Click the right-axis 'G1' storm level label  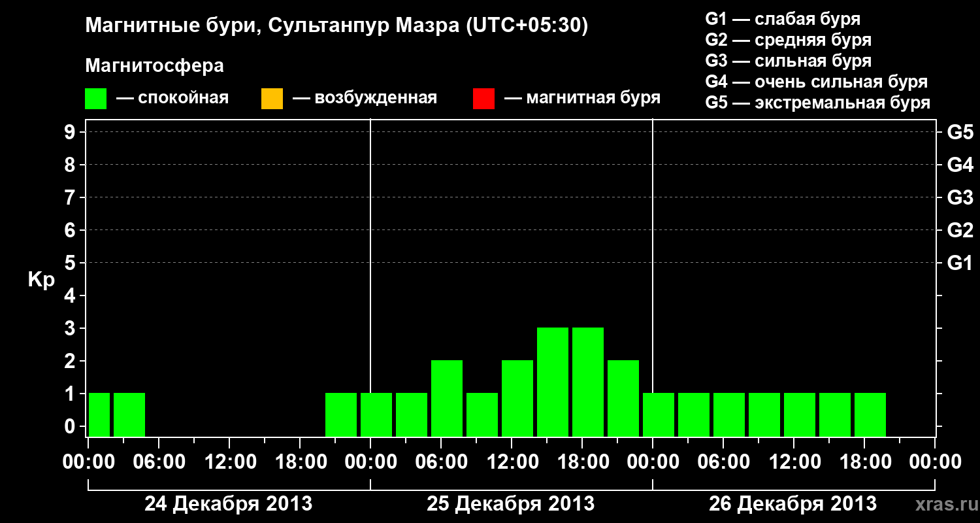960,263
